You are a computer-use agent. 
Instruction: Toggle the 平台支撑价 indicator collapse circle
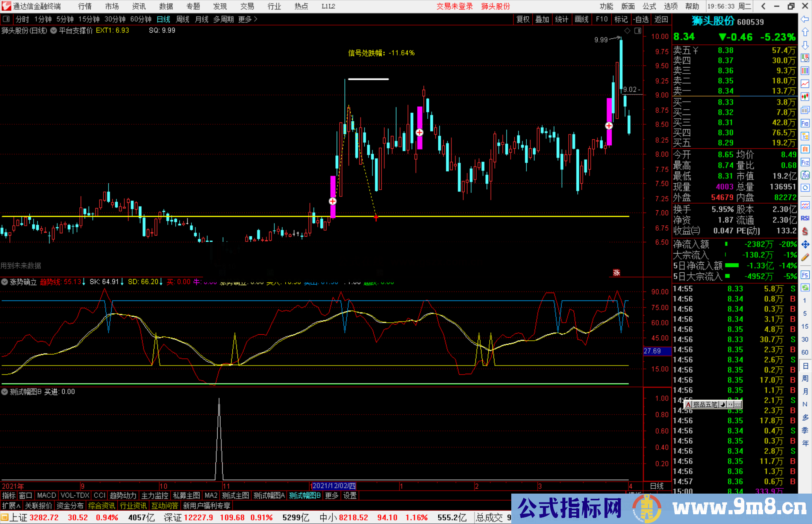(54, 30)
